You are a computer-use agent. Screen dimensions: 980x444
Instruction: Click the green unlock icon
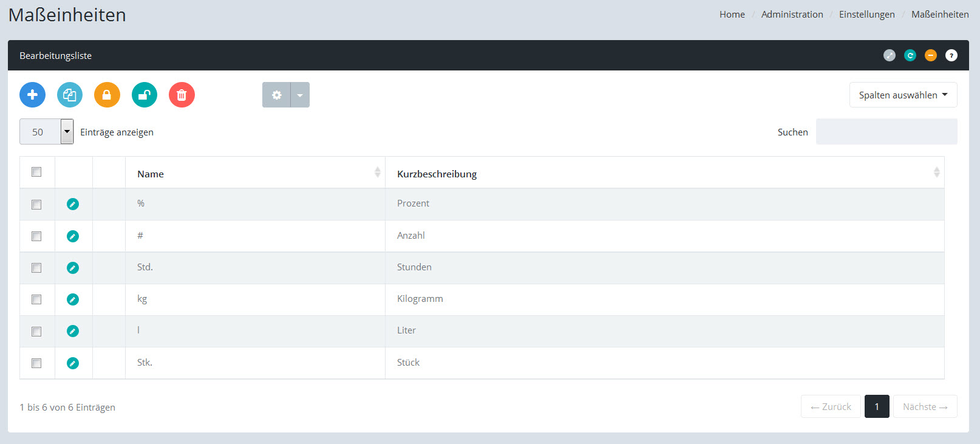pos(145,95)
